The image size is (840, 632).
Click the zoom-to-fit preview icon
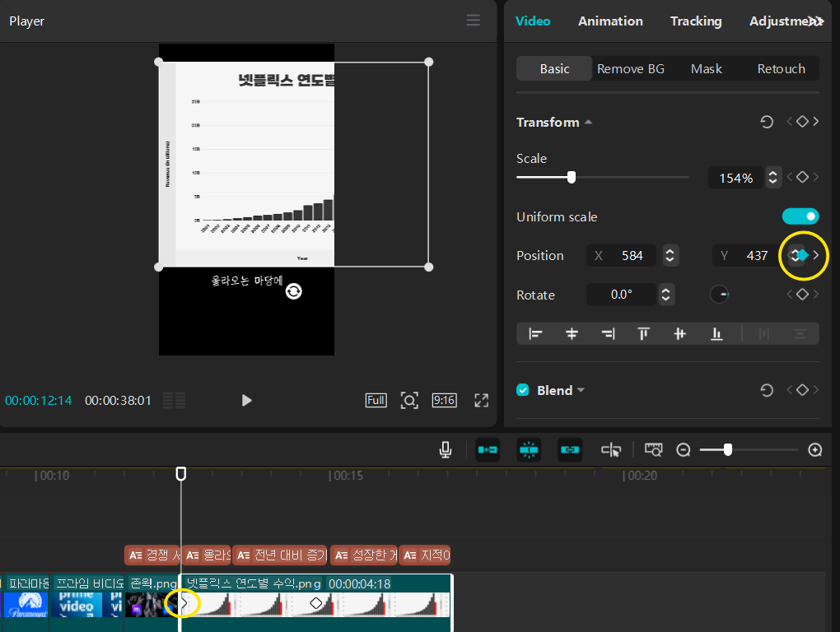coord(409,400)
